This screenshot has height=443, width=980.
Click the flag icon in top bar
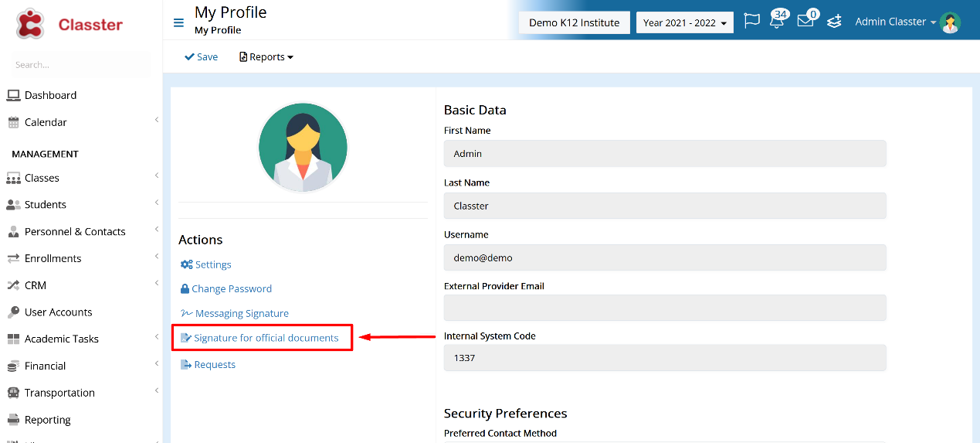coord(751,21)
